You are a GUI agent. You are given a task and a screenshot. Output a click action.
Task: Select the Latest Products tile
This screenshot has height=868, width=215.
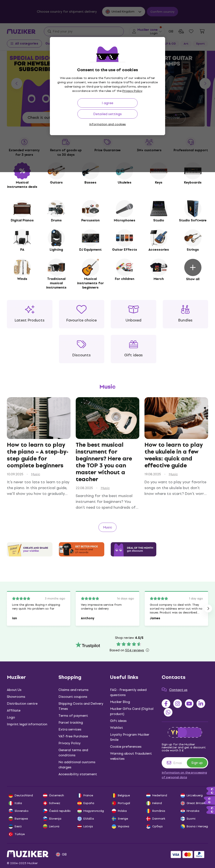(x=30, y=314)
